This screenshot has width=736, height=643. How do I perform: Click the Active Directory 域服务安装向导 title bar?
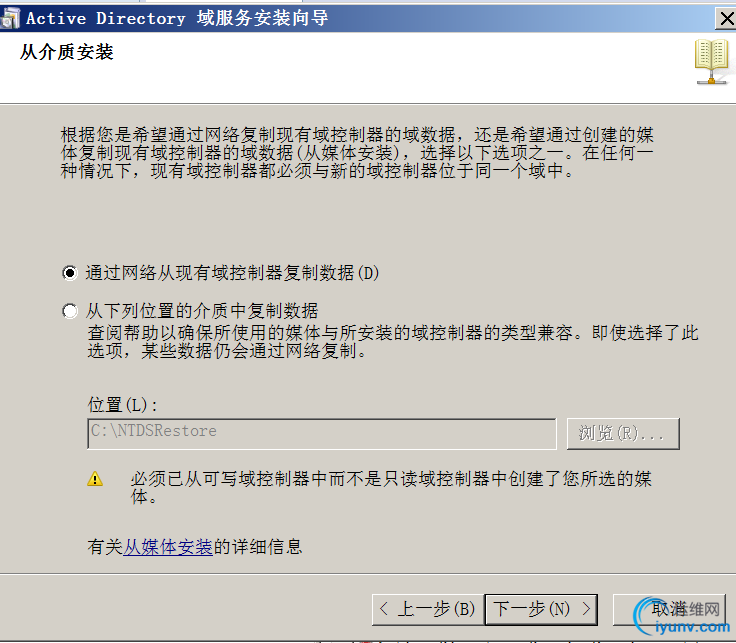coord(357,19)
